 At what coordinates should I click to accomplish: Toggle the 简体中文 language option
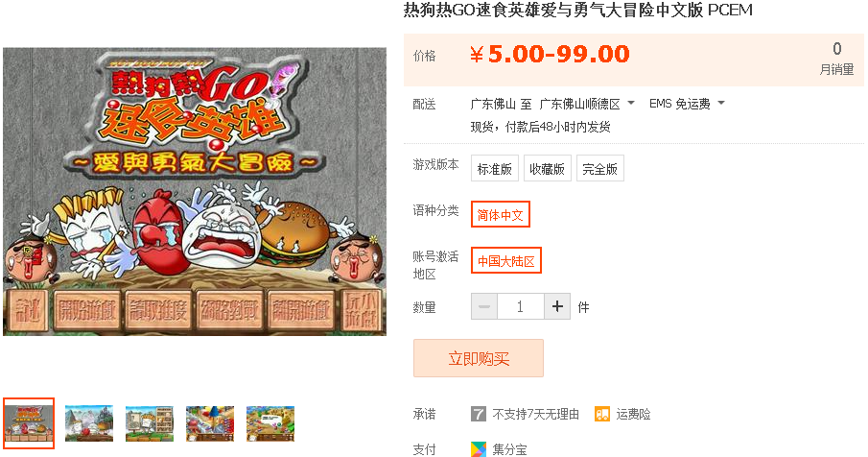tap(501, 214)
